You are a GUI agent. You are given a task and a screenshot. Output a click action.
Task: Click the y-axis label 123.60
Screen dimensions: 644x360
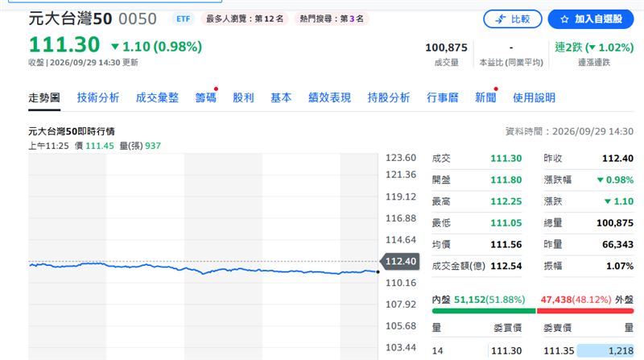(x=401, y=158)
